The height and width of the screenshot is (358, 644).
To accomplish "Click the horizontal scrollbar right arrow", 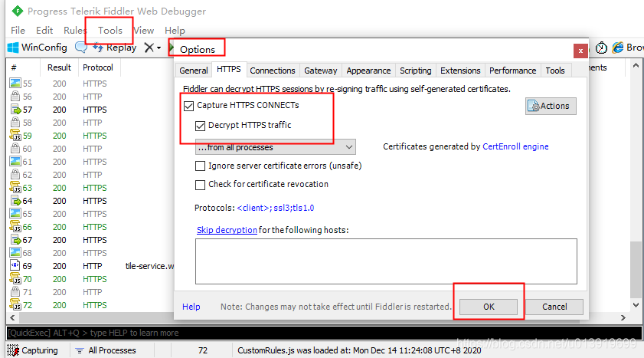I will pos(623,317).
